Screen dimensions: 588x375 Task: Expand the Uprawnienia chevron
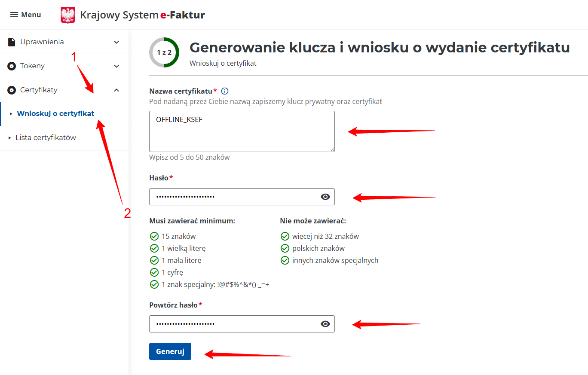pos(116,42)
